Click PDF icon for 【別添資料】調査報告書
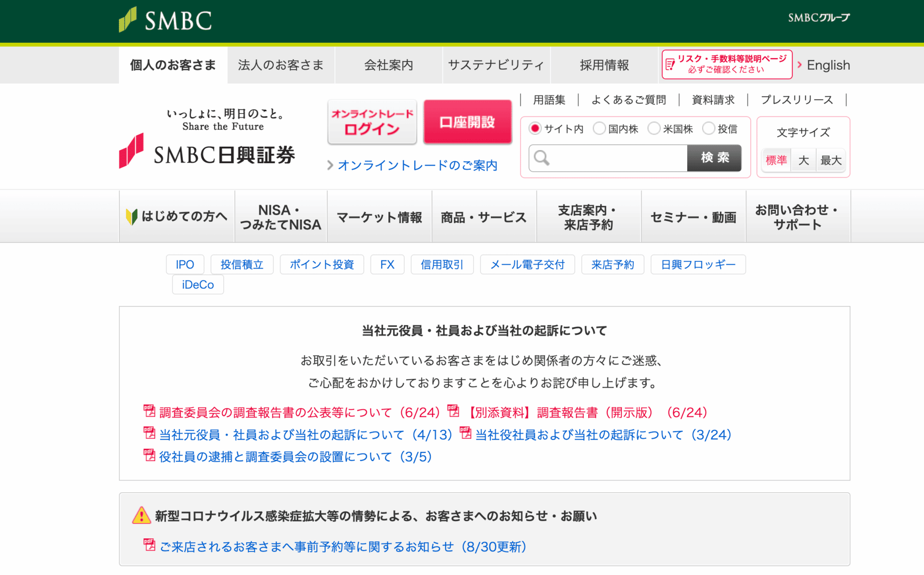 click(453, 410)
